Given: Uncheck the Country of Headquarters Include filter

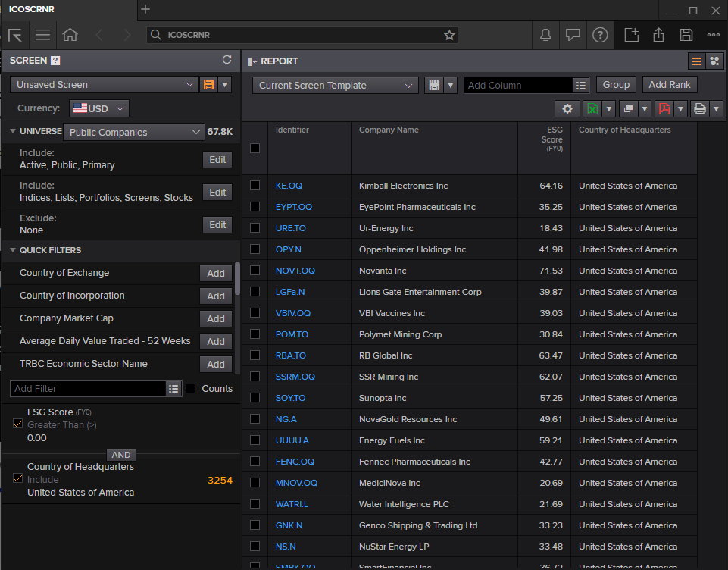Looking at the screenshot, I should pyautogui.click(x=17, y=478).
